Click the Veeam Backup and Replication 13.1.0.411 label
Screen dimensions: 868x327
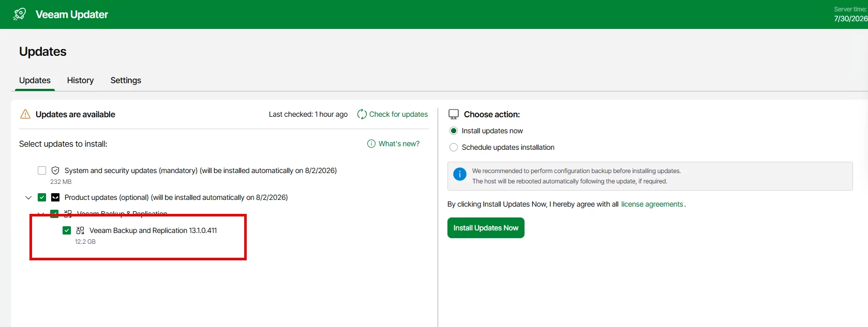click(x=153, y=230)
